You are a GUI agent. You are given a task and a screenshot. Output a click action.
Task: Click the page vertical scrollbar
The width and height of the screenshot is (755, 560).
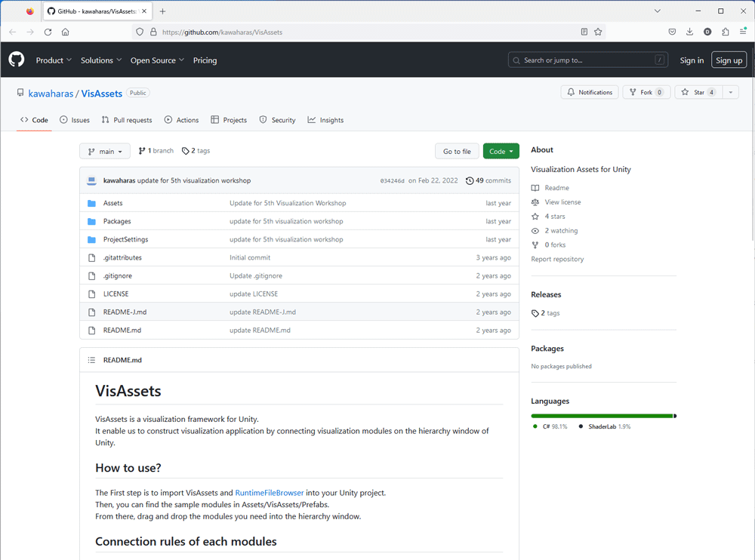[752, 159]
